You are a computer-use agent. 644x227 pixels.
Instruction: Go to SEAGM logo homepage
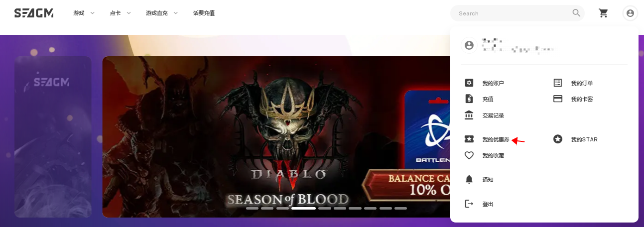point(34,13)
